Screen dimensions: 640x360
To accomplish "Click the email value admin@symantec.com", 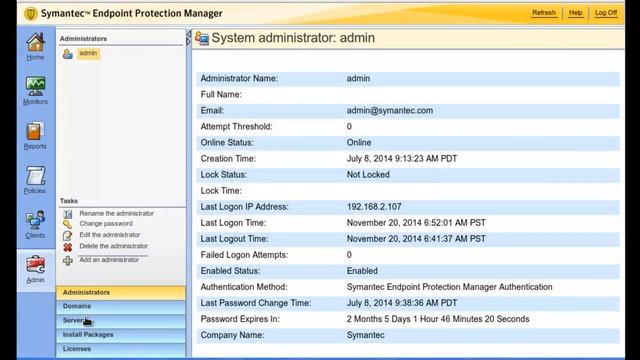I will 390,111.
